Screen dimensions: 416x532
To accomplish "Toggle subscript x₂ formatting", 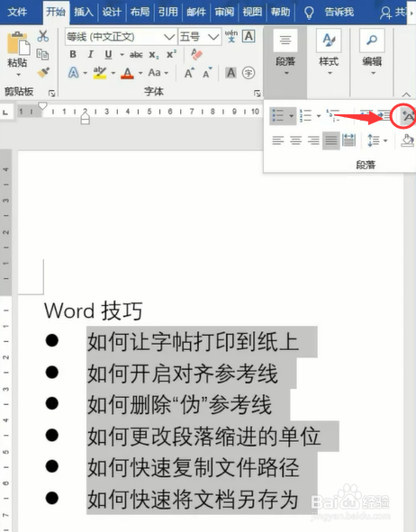I will (x=154, y=55).
